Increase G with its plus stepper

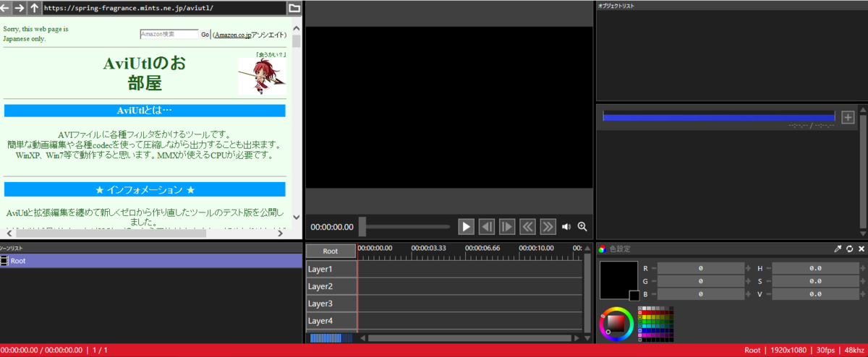(748, 281)
